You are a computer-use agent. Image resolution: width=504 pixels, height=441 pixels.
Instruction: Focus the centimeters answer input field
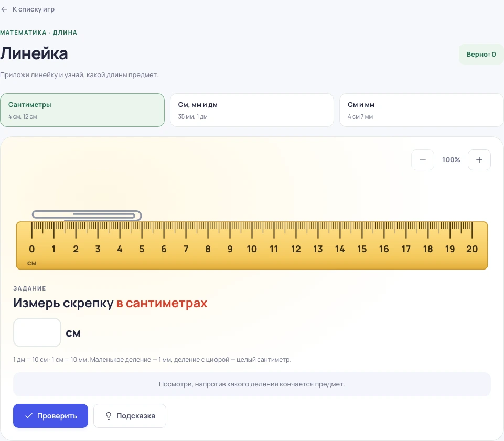click(37, 332)
